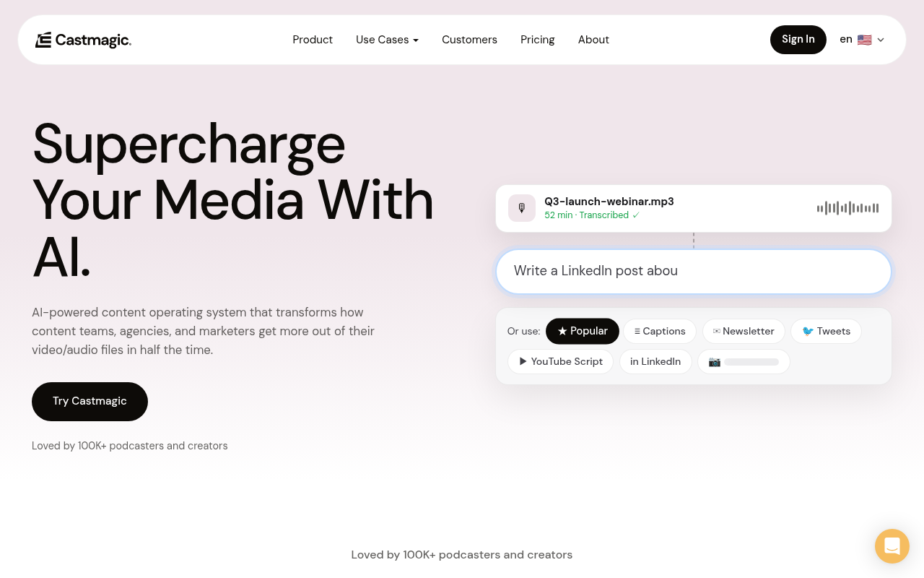Click the Q3-launch-webinar.mp3 file name
The width and height of the screenshot is (924, 578).
click(609, 202)
